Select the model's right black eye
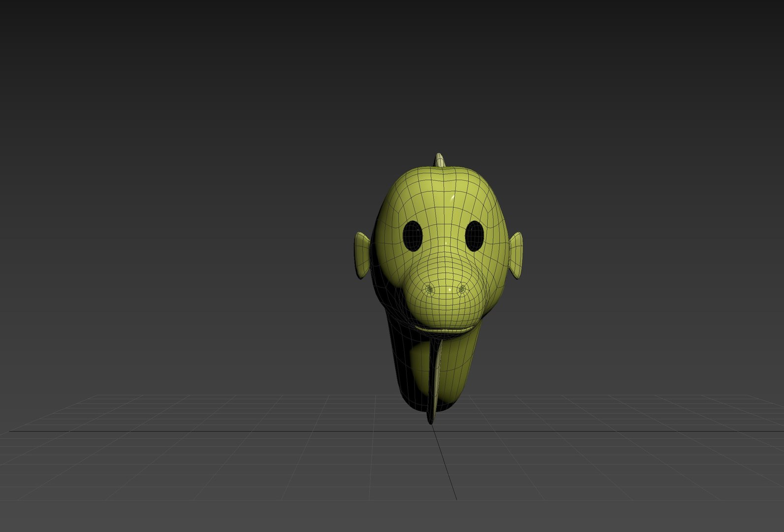Image resolution: width=784 pixels, height=532 pixels. click(x=475, y=235)
